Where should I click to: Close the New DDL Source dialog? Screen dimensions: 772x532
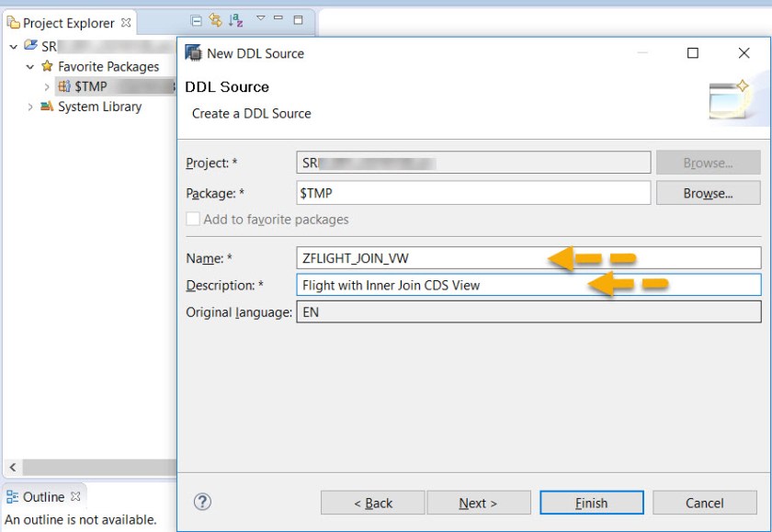(x=744, y=53)
